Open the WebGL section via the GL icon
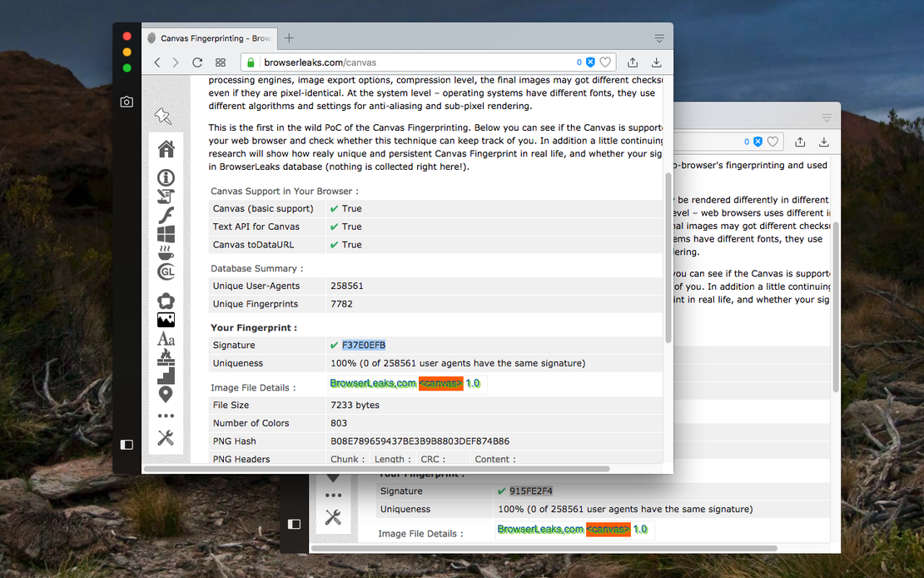The width and height of the screenshot is (924, 578). (x=166, y=270)
